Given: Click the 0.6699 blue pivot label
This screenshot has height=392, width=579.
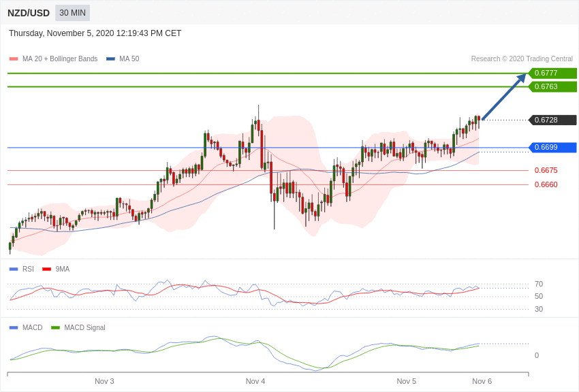Looking at the screenshot, I should pyautogui.click(x=552, y=147).
